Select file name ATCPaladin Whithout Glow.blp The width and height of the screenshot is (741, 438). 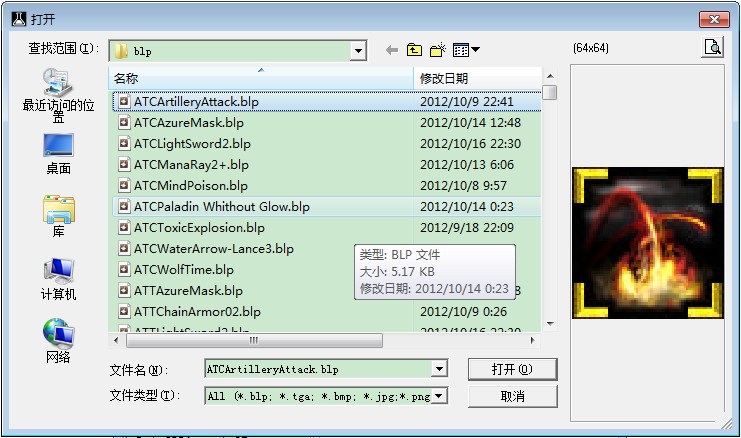[222, 207]
